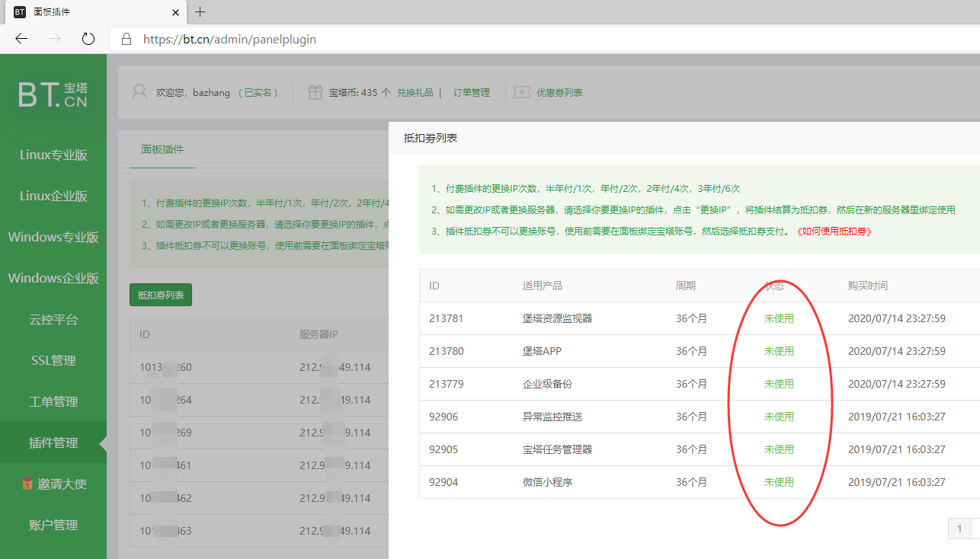Select coupon ID 92905

click(x=444, y=449)
